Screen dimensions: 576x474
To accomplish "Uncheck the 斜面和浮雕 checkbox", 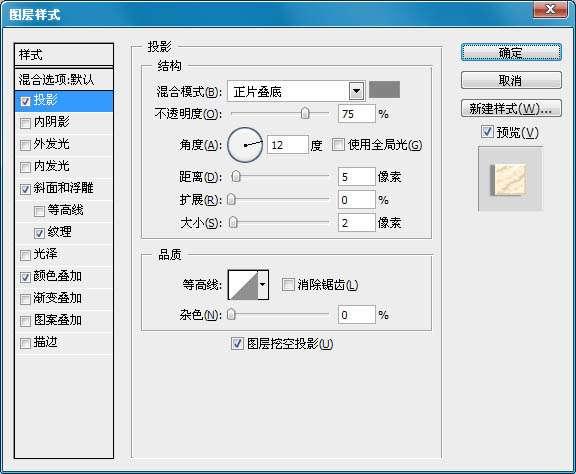I will point(25,189).
